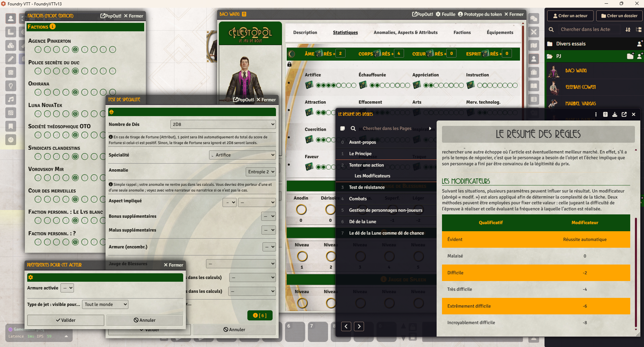Switch to the Factions tab

pyautogui.click(x=462, y=33)
